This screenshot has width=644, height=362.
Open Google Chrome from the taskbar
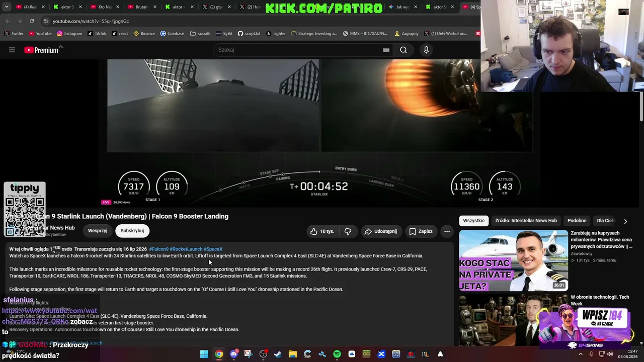[x=219, y=354]
